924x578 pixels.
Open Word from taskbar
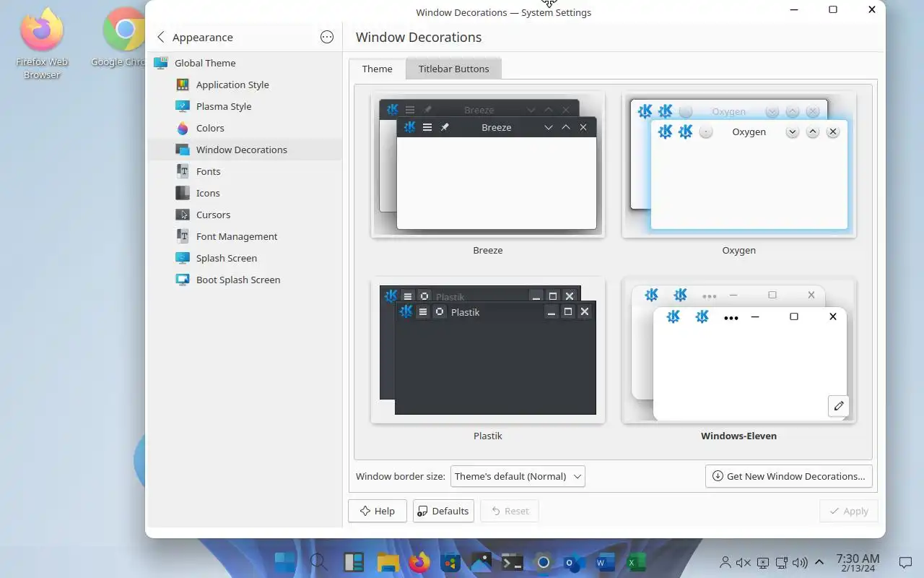(x=604, y=562)
